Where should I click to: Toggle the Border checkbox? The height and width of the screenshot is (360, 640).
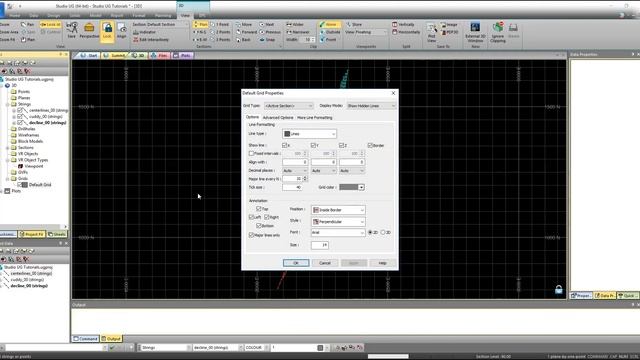(370, 145)
